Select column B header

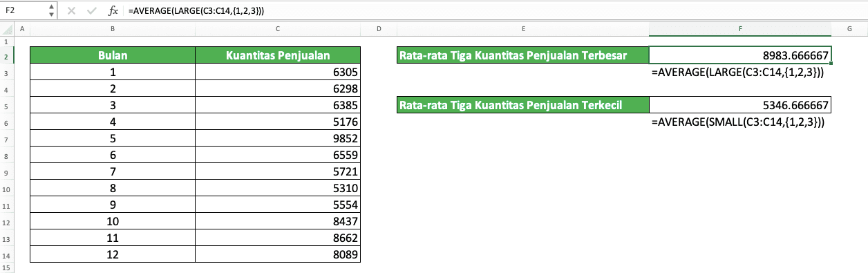[113, 28]
